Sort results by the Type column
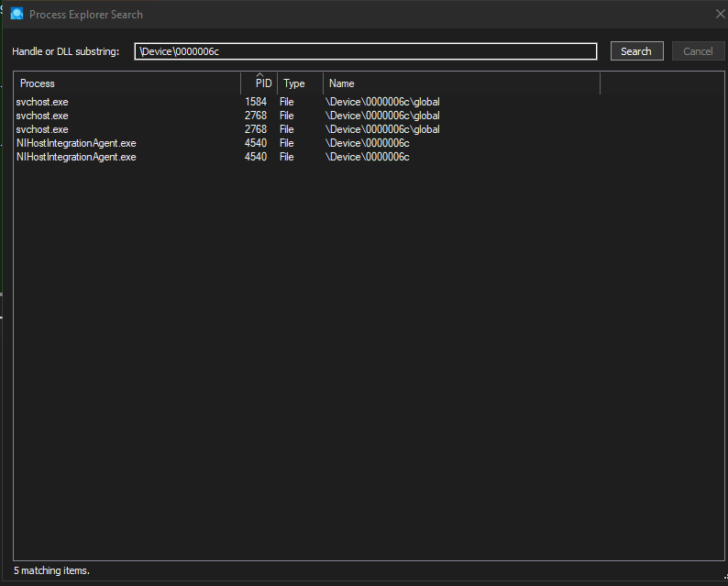Screen dimensions: 728x586 pos(300,83)
